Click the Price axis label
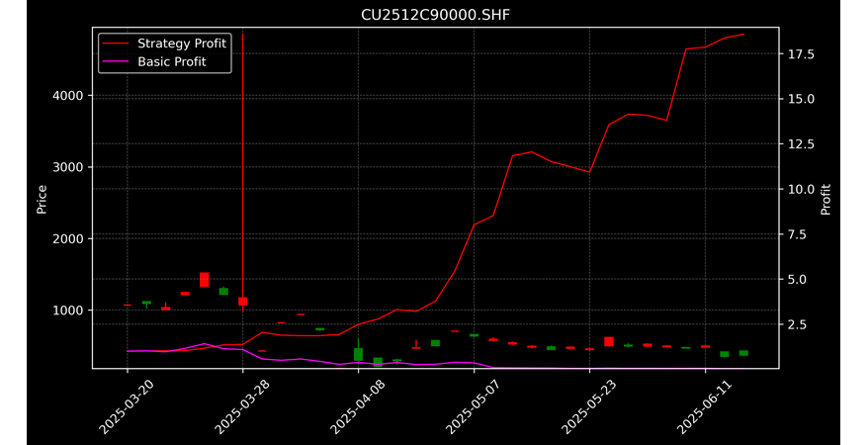The height and width of the screenshot is (445, 868). point(42,200)
